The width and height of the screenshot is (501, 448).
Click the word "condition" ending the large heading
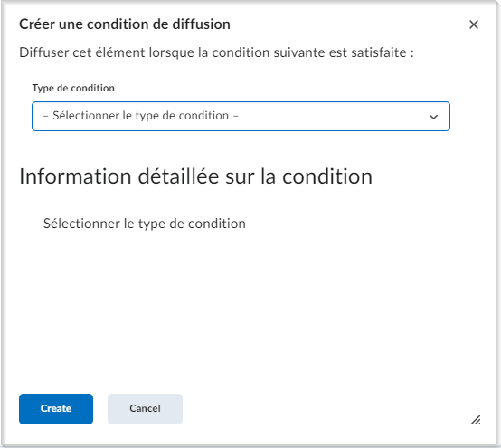(327, 176)
